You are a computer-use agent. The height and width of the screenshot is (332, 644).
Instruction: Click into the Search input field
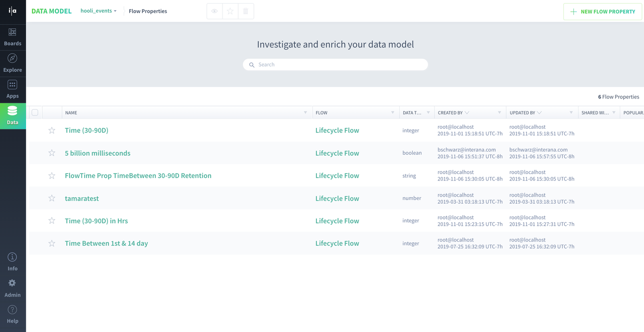[x=336, y=65]
